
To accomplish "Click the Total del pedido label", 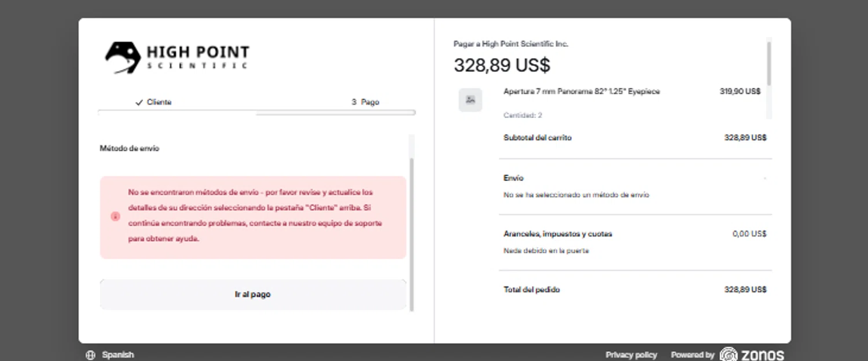I will point(532,290).
